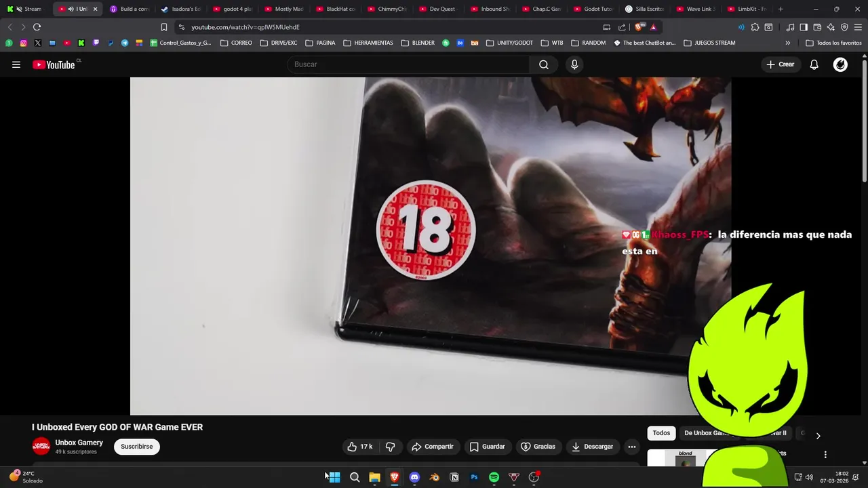Open Brave Rewards triangle icon
868x488 pixels.
pos(653,27)
